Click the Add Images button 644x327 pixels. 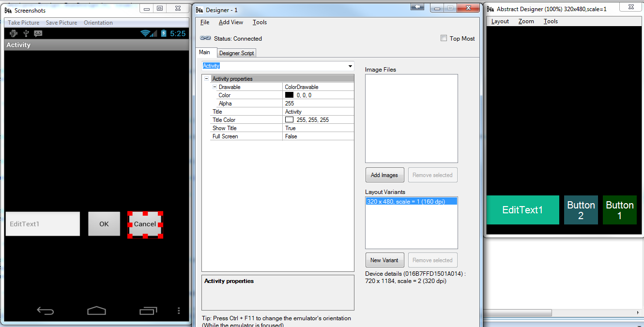pyautogui.click(x=384, y=175)
